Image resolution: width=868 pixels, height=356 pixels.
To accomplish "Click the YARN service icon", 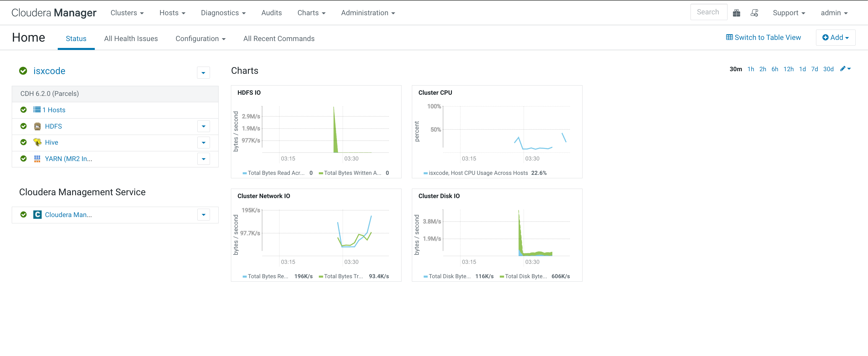I will (x=37, y=159).
